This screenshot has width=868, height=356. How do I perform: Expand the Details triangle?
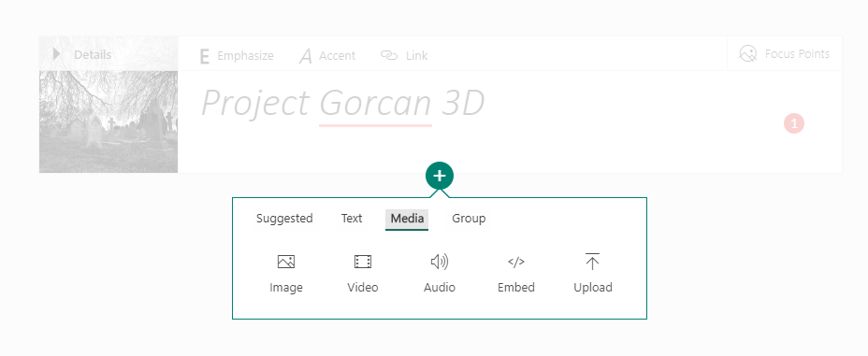point(56,54)
